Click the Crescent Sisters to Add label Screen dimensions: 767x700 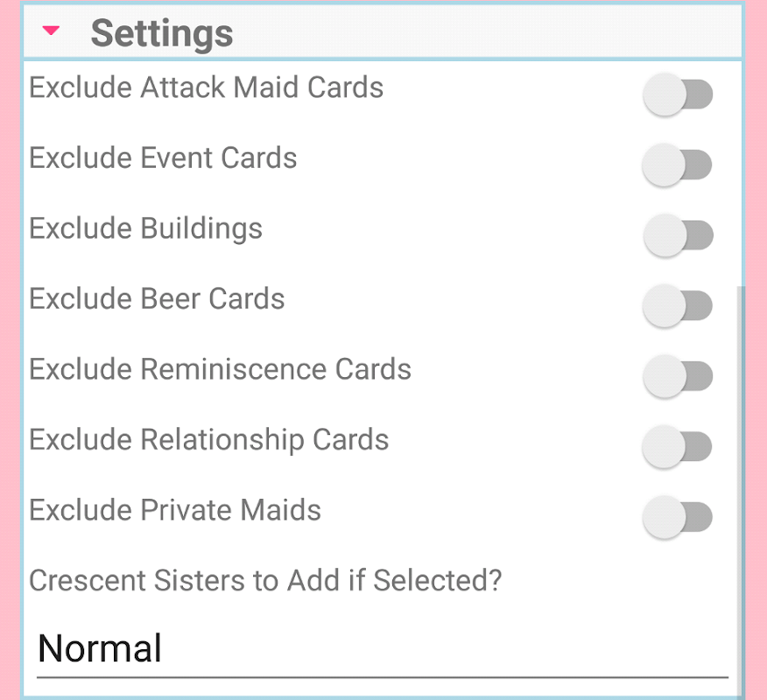point(265,580)
